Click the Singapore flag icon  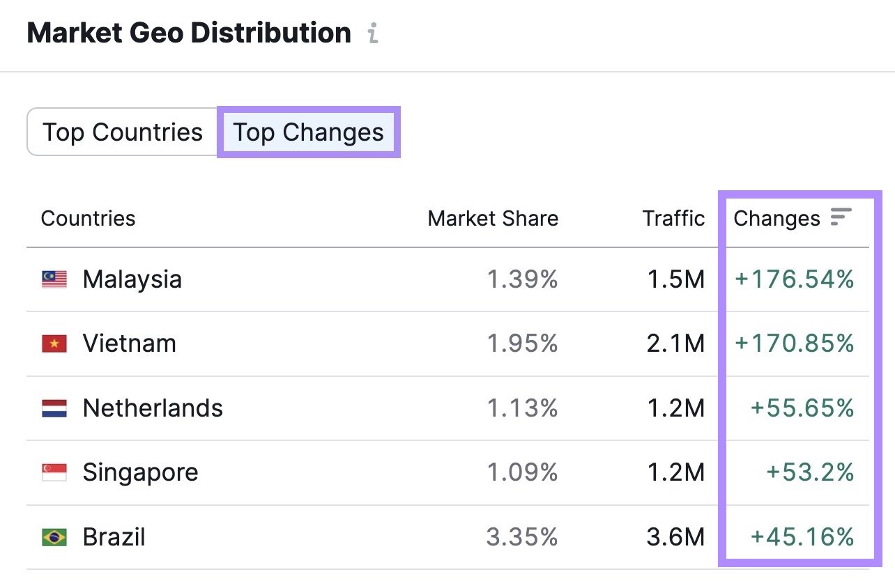(56, 472)
